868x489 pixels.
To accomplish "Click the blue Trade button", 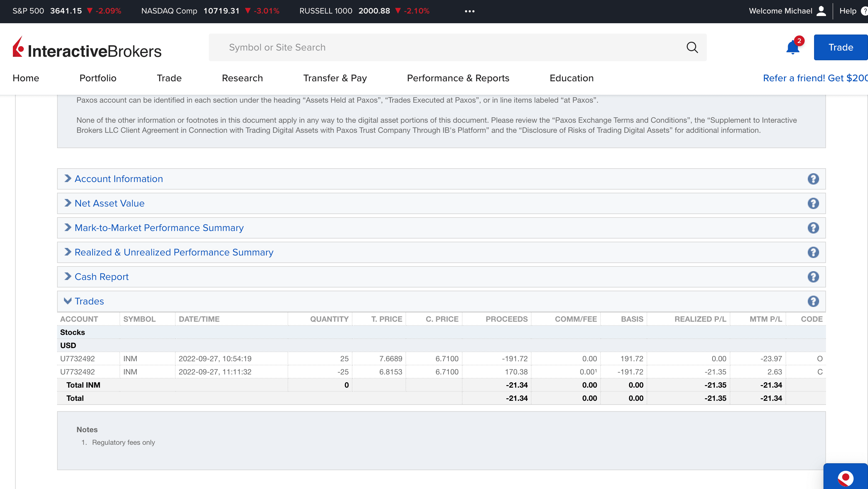I will [x=840, y=47].
